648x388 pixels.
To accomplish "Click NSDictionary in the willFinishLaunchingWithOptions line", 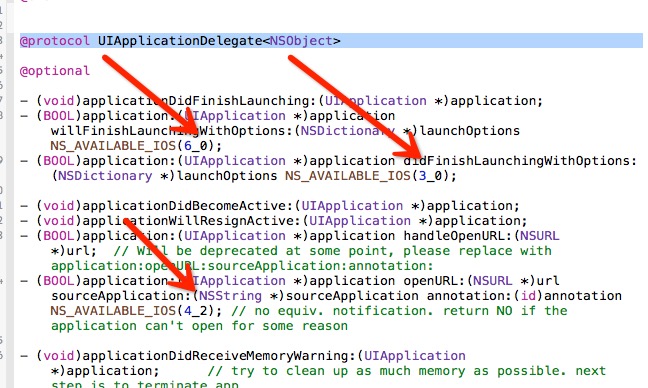I will tap(347, 131).
